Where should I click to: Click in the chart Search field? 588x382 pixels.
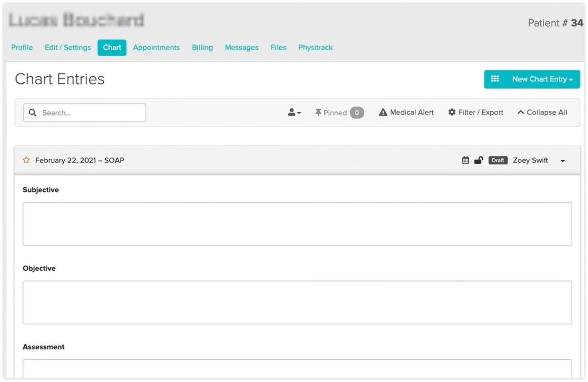pyautogui.click(x=84, y=112)
